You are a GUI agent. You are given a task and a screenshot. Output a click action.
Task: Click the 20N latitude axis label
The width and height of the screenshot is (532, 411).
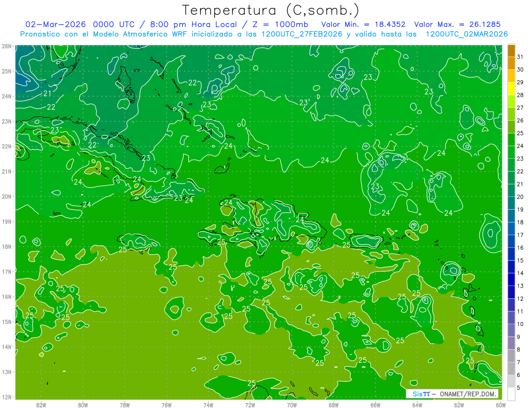point(6,196)
